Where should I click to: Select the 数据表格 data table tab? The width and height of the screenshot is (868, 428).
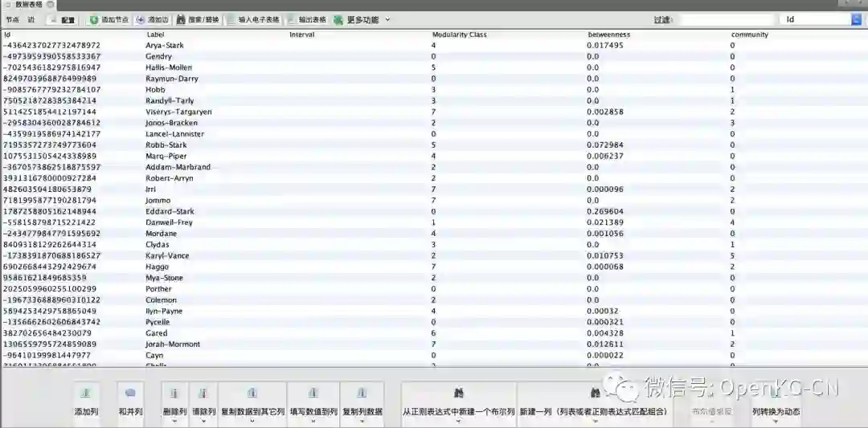click(28, 4)
